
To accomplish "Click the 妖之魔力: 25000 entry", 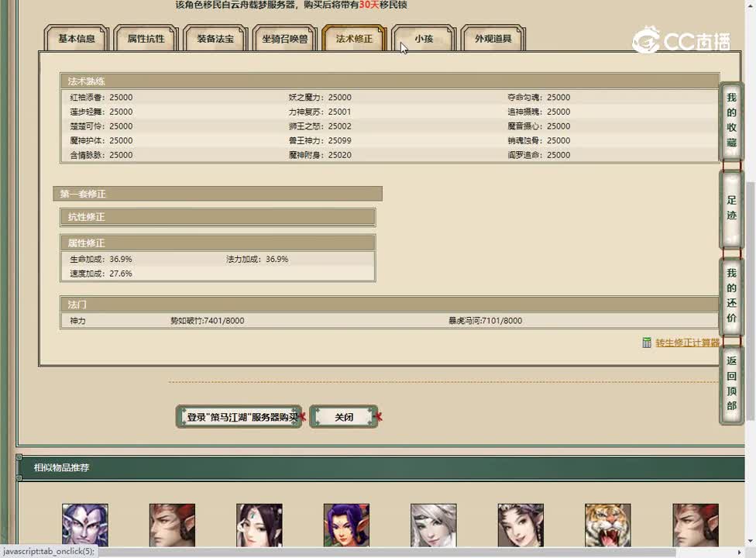I will click(x=320, y=97).
